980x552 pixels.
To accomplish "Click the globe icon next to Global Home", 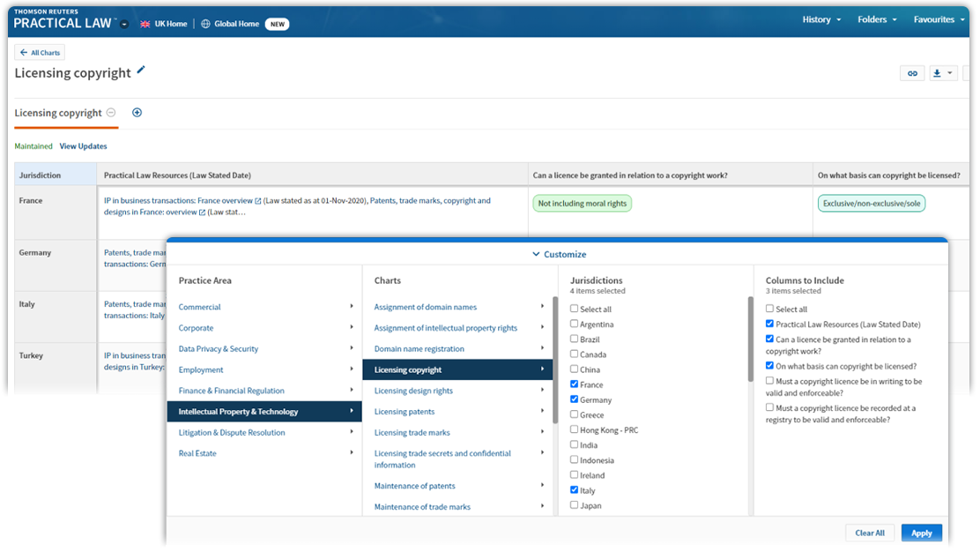I will 205,24.
